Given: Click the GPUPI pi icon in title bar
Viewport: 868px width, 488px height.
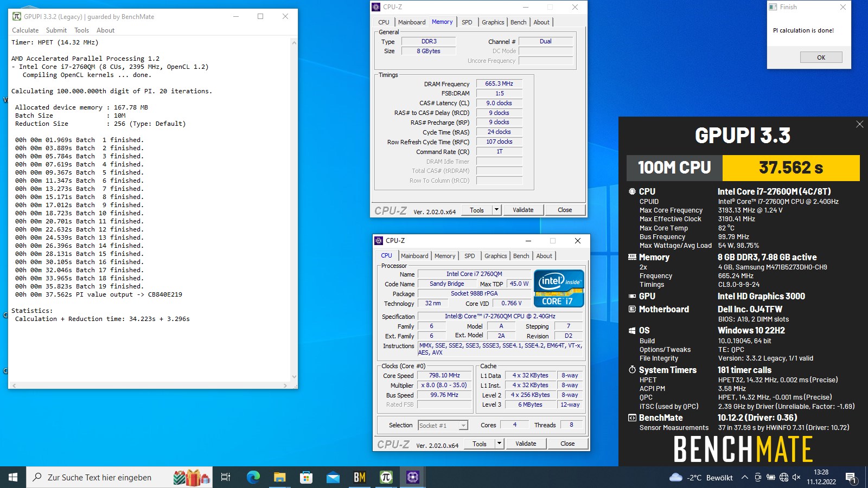Looking at the screenshot, I should pos(17,16).
